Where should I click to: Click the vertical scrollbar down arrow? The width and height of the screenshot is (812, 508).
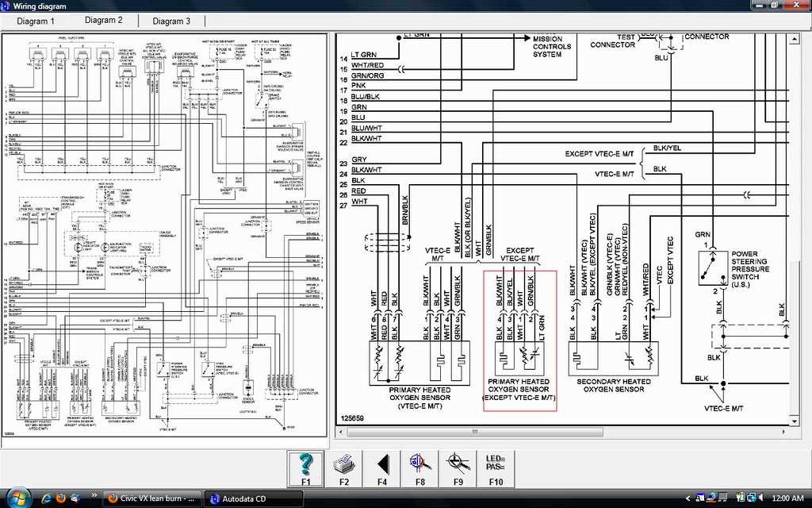coord(795,422)
